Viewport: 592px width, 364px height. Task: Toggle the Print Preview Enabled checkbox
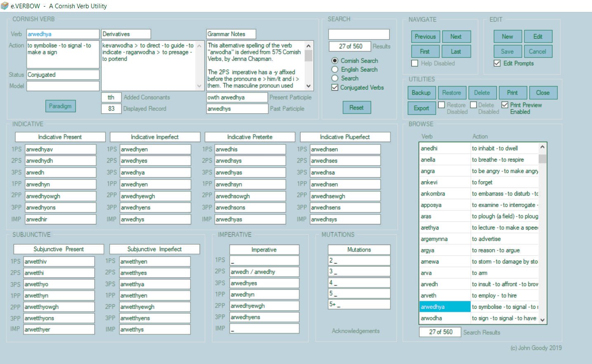[x=505, y=105]
